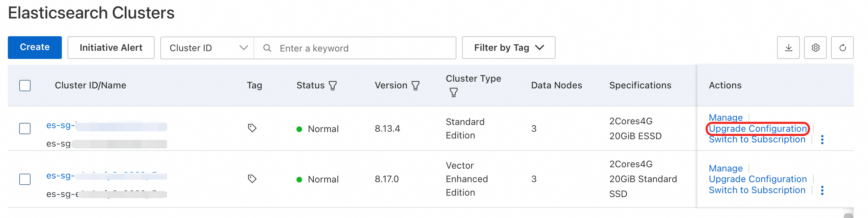Open more actions for Standard Edition cluster

tap(822, 140)
